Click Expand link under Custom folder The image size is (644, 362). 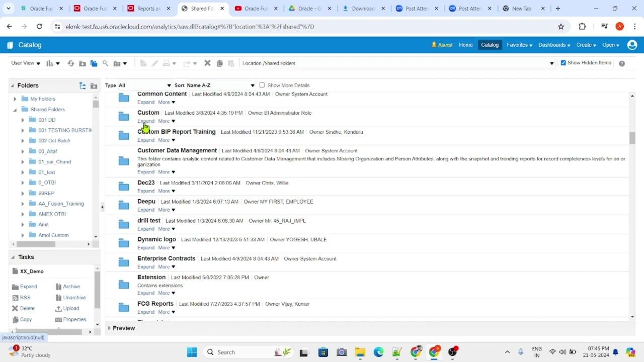pos(146,121)
